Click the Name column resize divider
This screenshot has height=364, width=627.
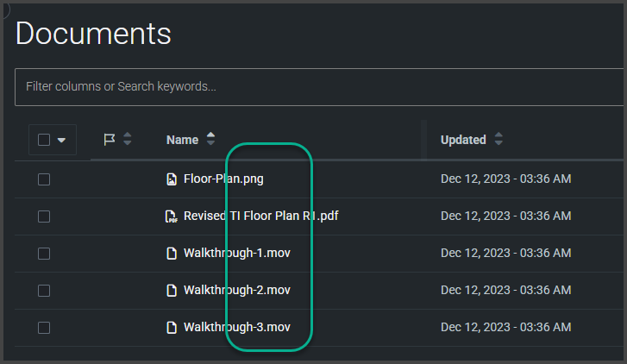(423, 140)
